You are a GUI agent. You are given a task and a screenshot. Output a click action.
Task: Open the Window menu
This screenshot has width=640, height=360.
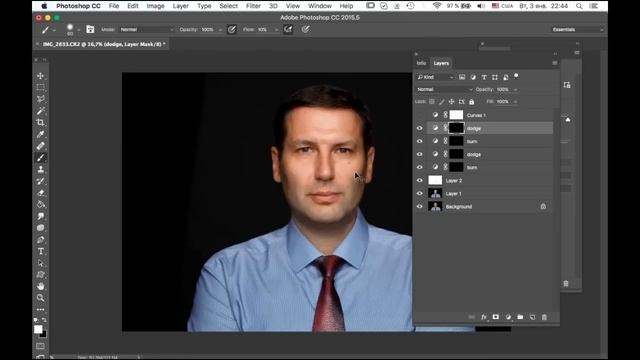click(x=320, y=6)
